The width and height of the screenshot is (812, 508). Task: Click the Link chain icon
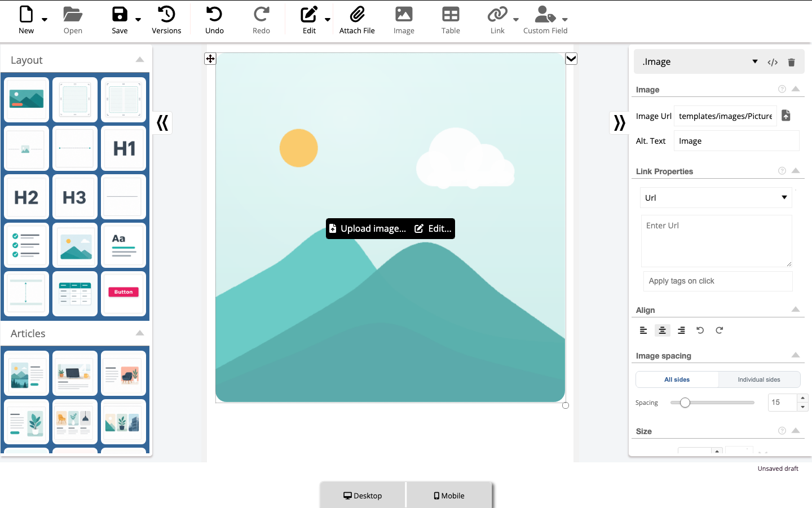[497, 14]
